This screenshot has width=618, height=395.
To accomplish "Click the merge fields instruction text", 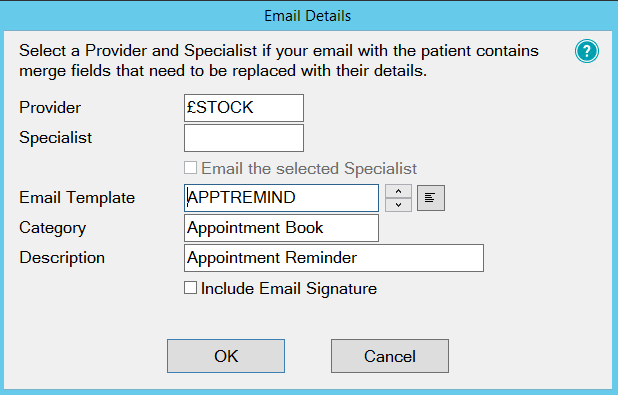I will coord(279,61).
